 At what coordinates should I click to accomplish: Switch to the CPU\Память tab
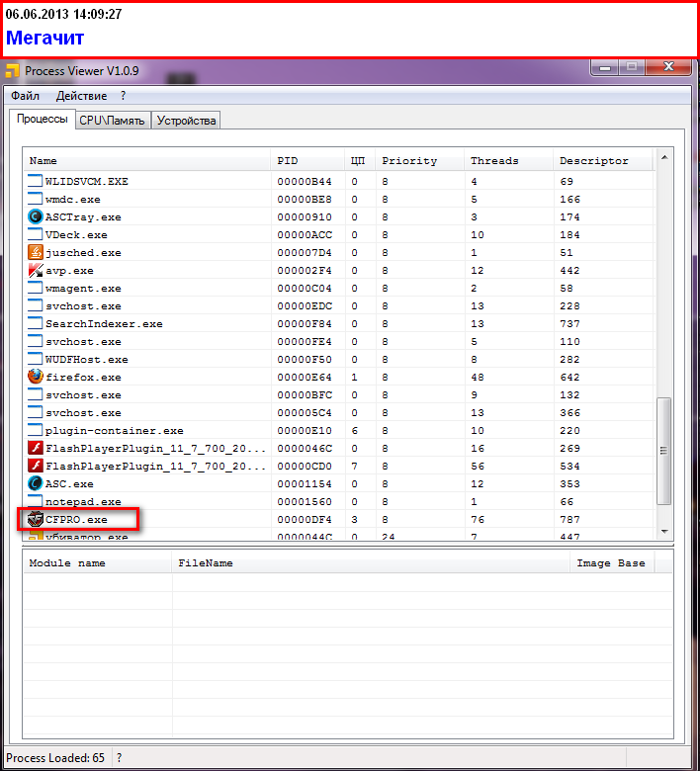tap(112, 121)
